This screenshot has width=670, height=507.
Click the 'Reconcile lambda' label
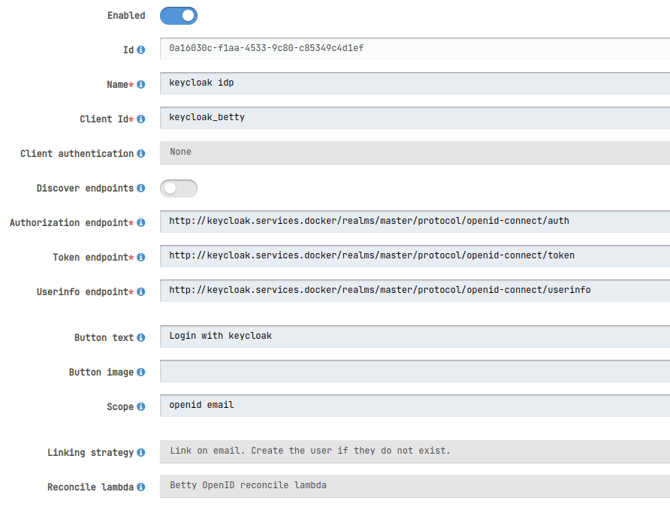point(91,487)
